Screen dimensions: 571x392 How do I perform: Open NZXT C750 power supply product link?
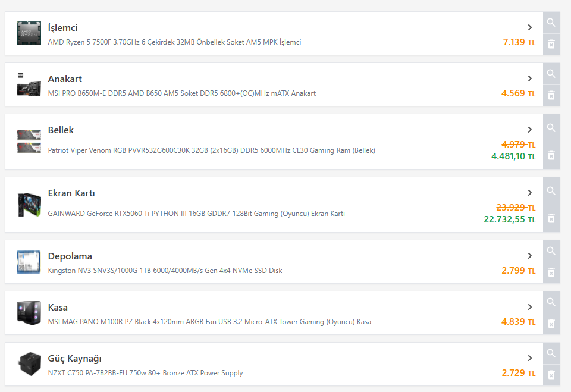coord(145,373)
